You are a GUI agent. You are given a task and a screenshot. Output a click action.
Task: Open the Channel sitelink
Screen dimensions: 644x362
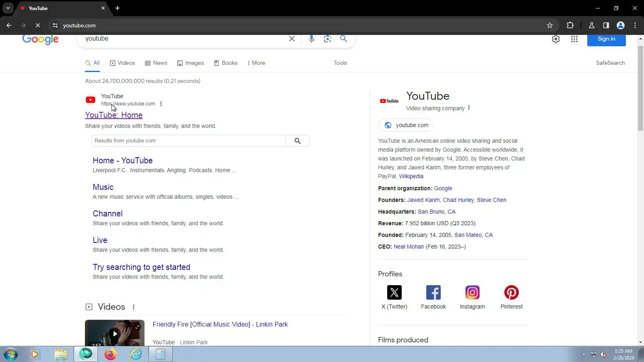point(107,214)
